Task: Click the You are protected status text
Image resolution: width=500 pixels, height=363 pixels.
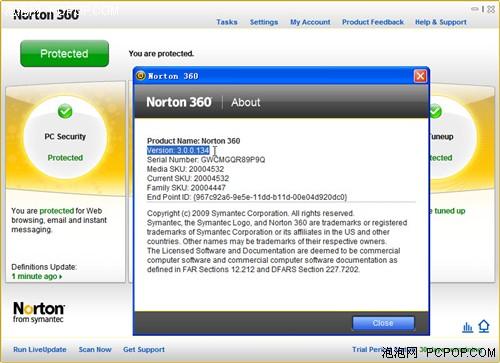Action: pos(161,53)
